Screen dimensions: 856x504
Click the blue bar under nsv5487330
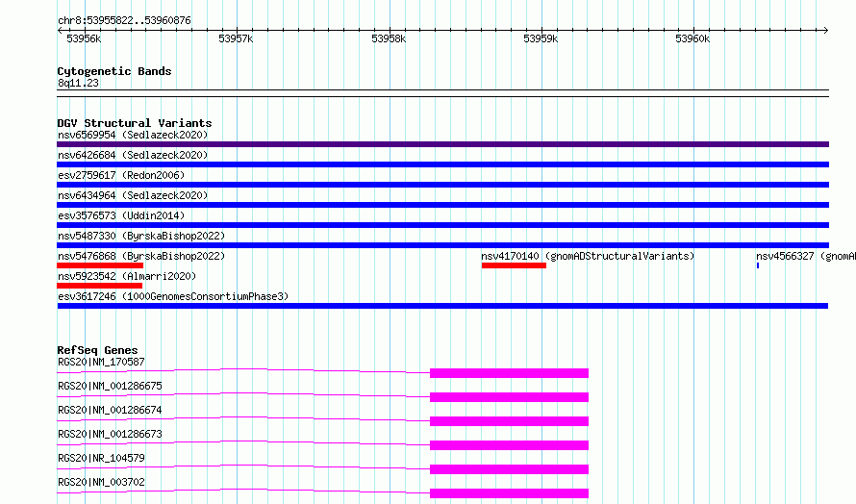point(442,245)
